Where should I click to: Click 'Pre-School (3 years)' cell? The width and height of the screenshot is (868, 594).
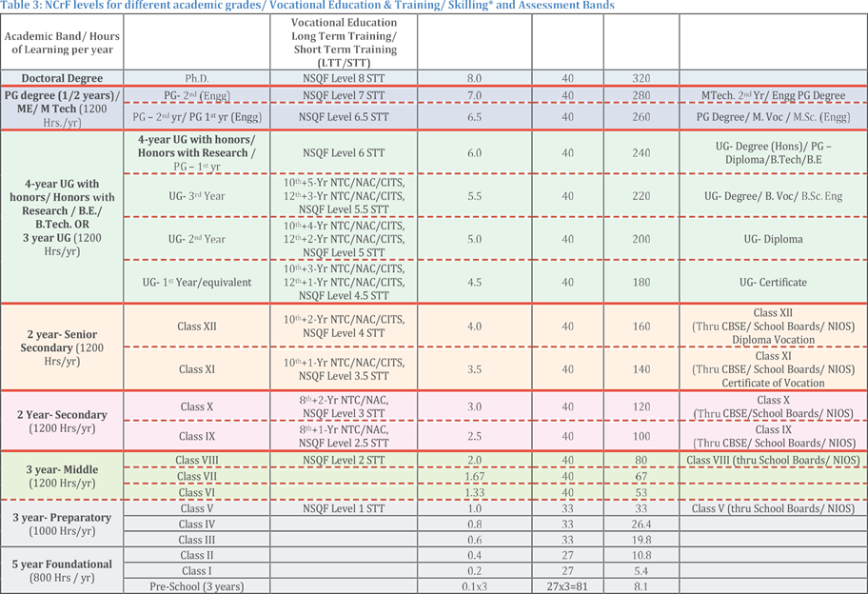pyautogui.click(x=196, y=586)
